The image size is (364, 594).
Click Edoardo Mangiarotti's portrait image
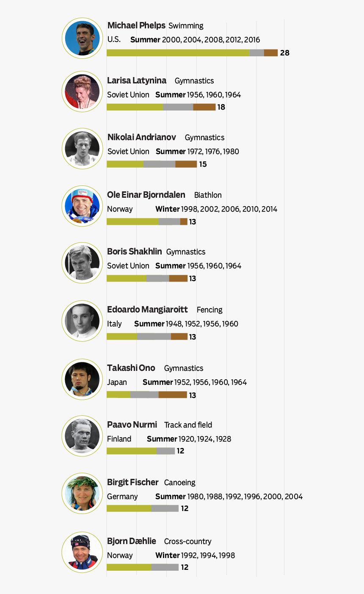click(x=83, y=321)
